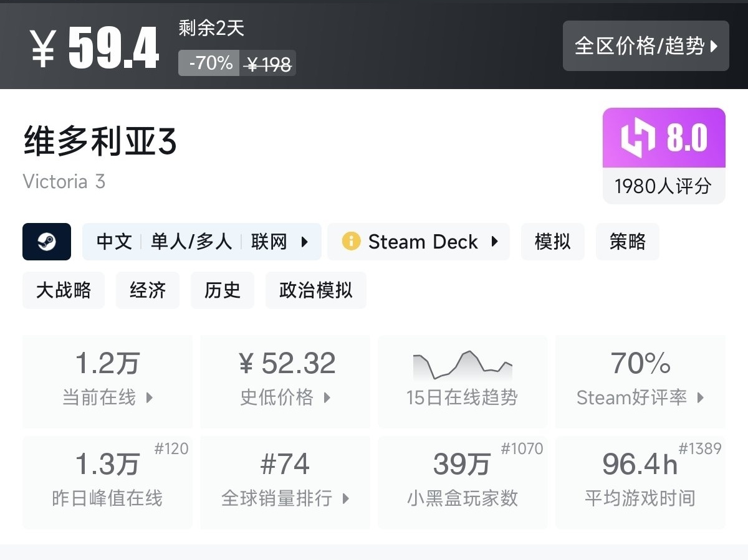Click the yellow Steam Deck info icon
Viewport: 748px width, 560px height.
coord(351,242)
